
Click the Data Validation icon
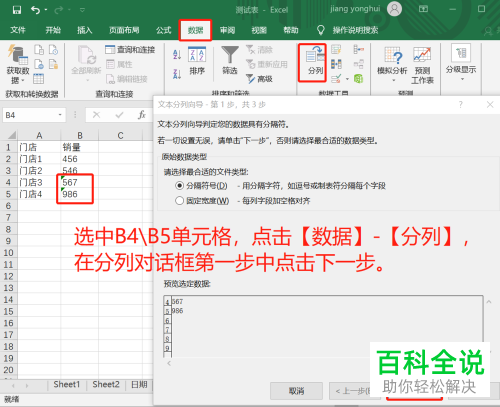(336, 79)
